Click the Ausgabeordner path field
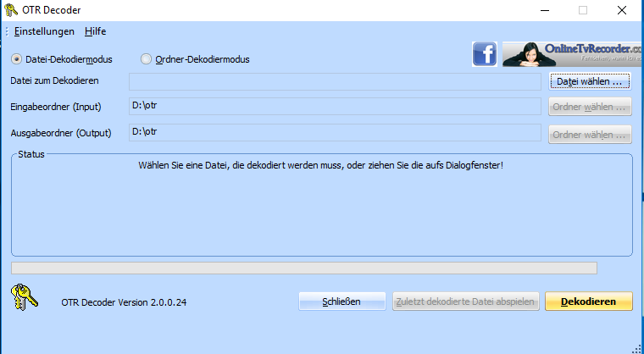This screenshot has height=354, width=644. click(x=335, y=133)
